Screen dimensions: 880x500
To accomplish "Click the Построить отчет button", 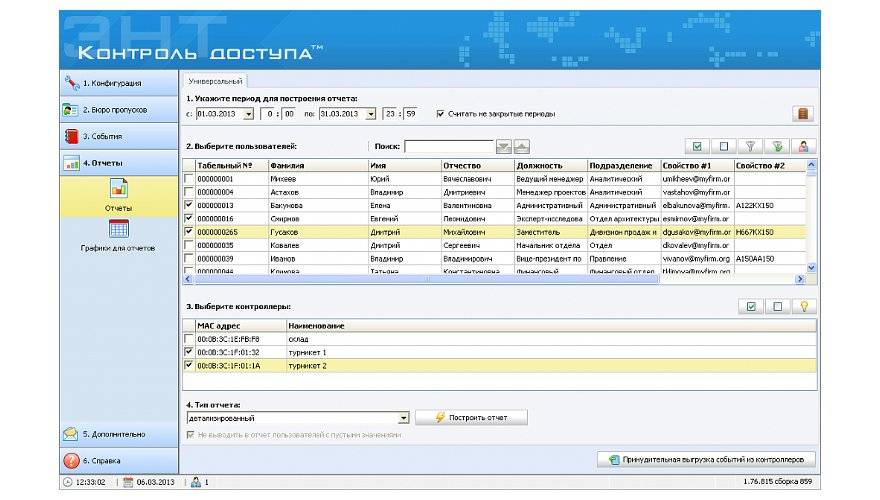I will (471, 418).
